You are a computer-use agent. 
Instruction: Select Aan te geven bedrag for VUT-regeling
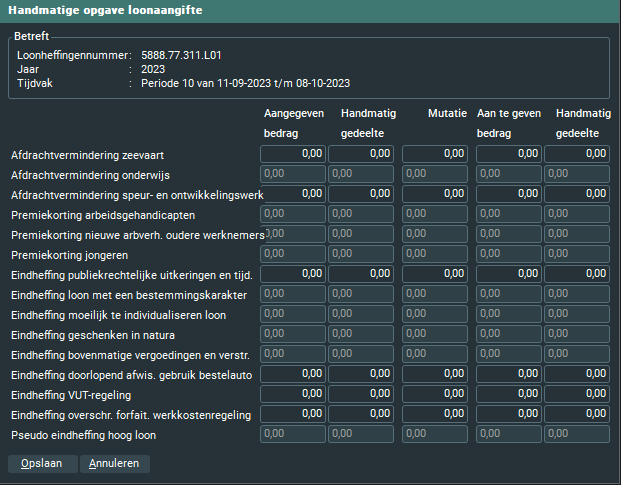pyautogui.click(x=508, y=394)
